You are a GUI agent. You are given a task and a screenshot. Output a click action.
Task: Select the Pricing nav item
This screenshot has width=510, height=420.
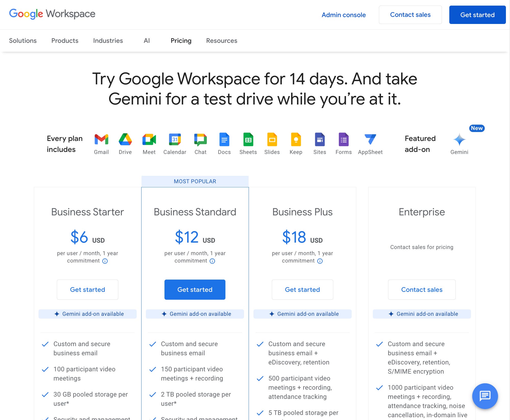(181, 41)
